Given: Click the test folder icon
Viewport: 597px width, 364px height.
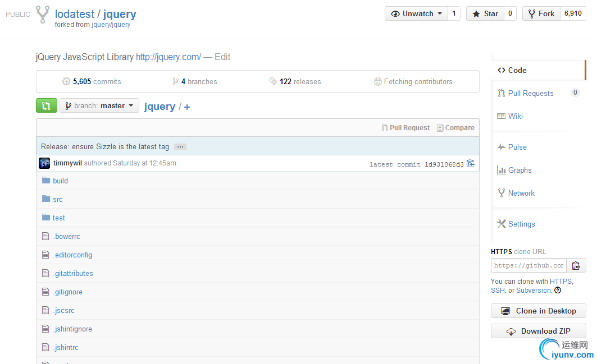Looking at the screenshot, I should [x=46, y=217].
